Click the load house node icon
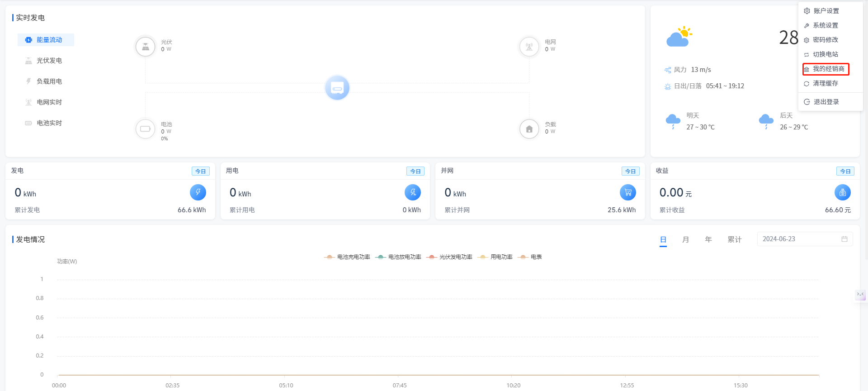The image size is (868, 391). pos(529,129)
